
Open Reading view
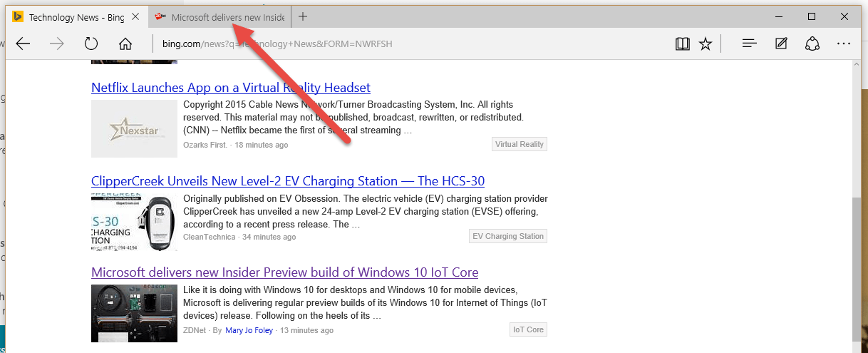point(682,44)
